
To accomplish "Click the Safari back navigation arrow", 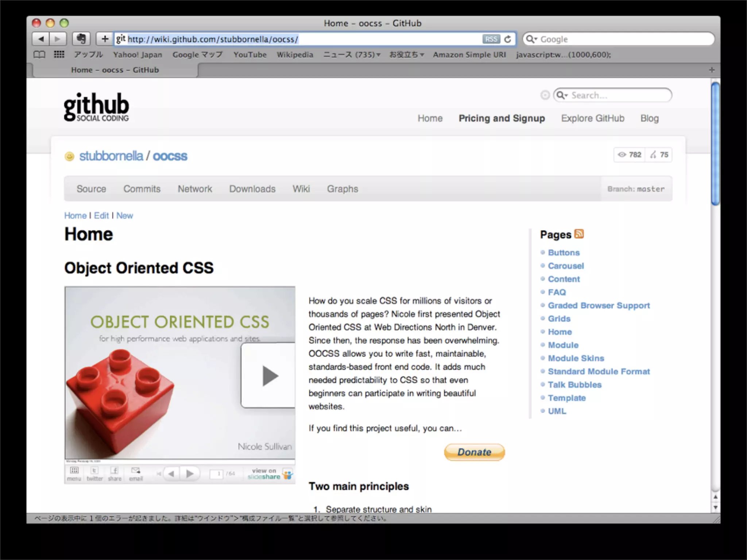I will pos(41,39).
